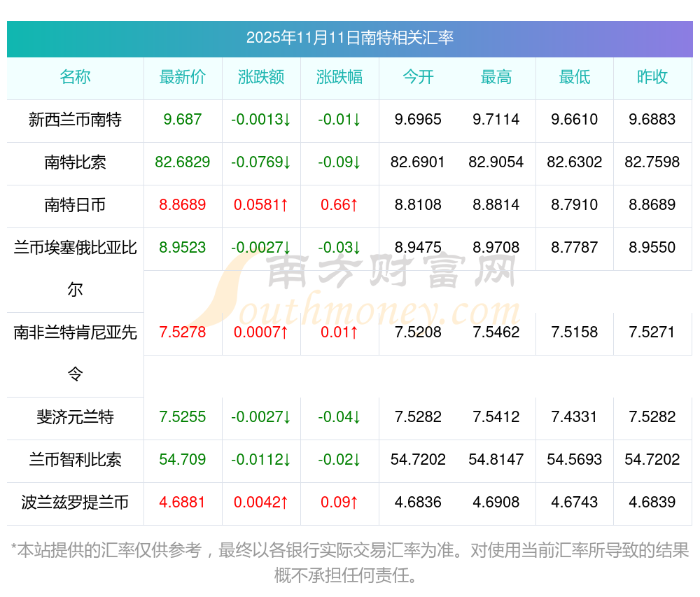Click the 最低 column header
The image size is (700, 597).
[575, 77]
